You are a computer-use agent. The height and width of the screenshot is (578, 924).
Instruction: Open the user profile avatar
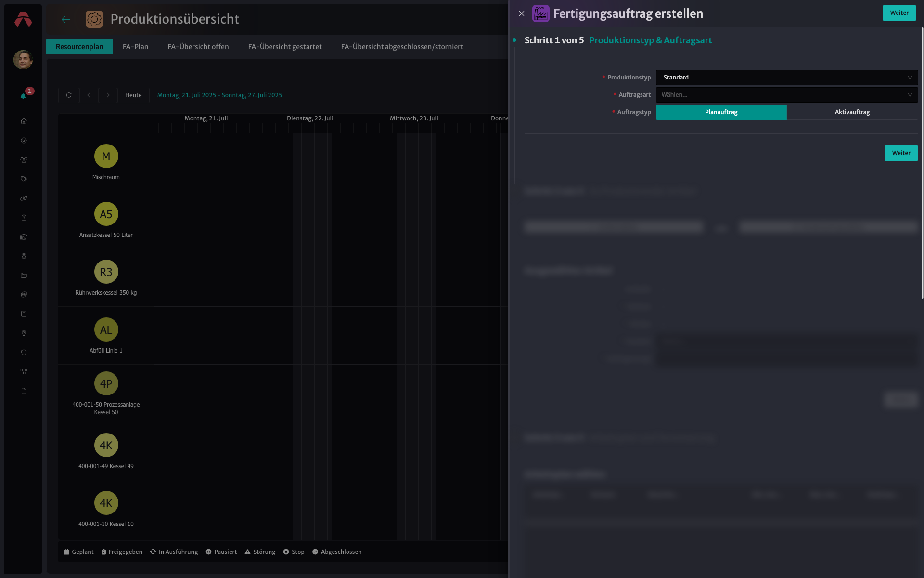click(x=23, y=60)
